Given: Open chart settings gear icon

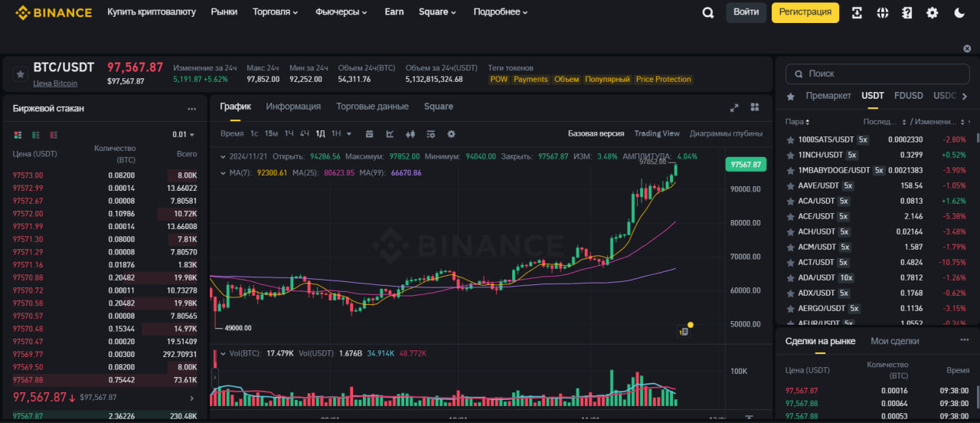Looking at the screenshot, I should coord(451,134).
